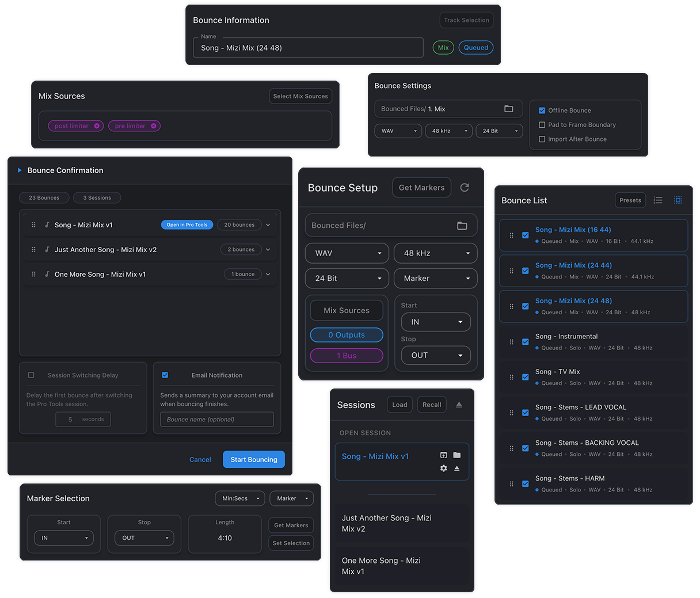Click select-all icon in Bounce List header

678,200
